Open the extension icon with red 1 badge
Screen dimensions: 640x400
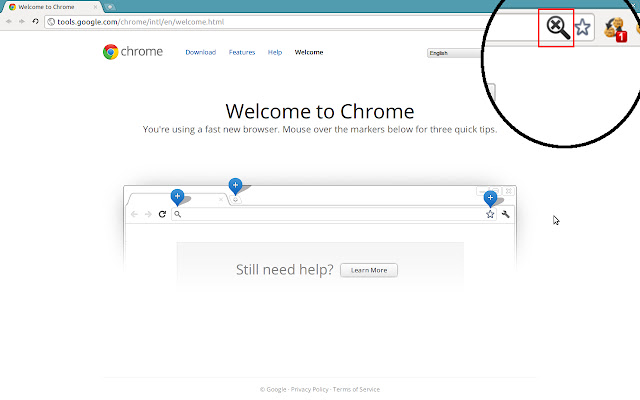615,29
